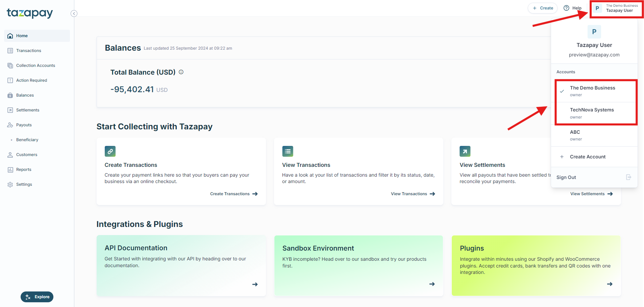Click the Explore sparkle icon
The height and width of the screenshot is (307, 644).
click(28, 297)
